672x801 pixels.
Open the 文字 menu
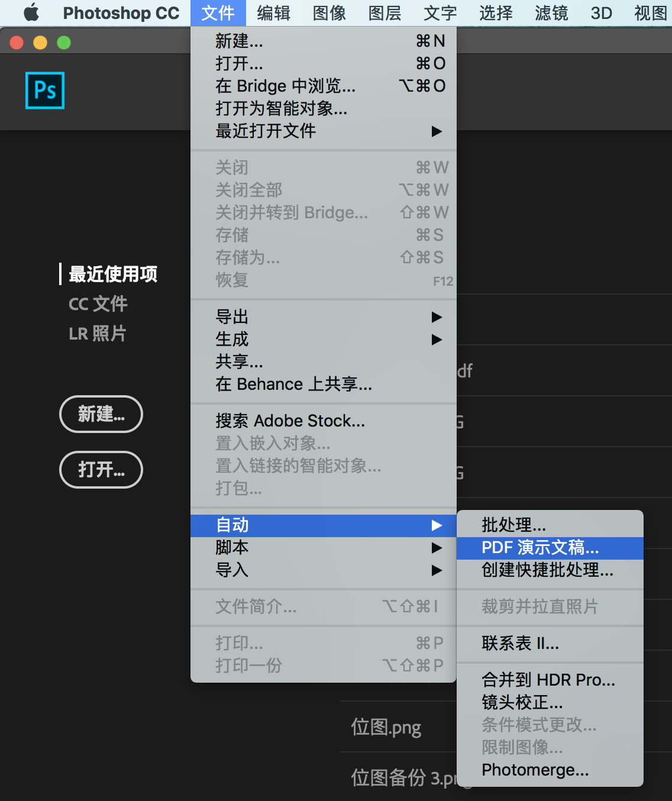point(440,12)
